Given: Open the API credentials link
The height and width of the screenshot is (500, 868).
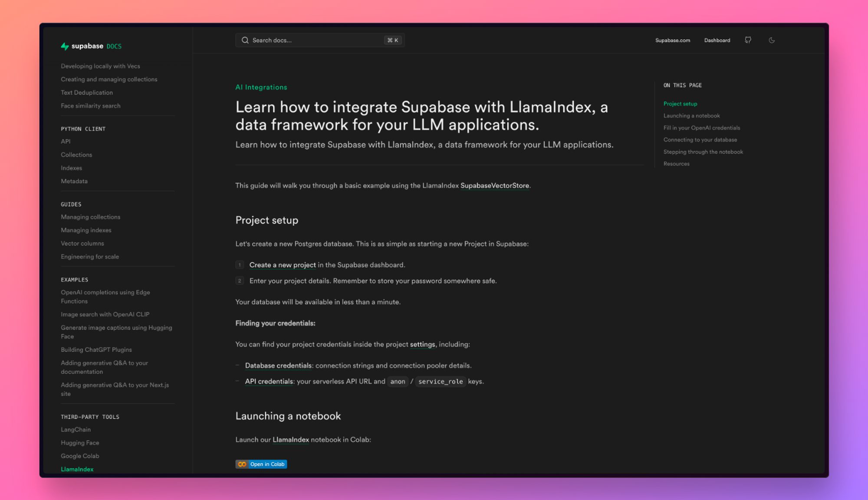Looking at the screenshot, I should coord(269,382).
